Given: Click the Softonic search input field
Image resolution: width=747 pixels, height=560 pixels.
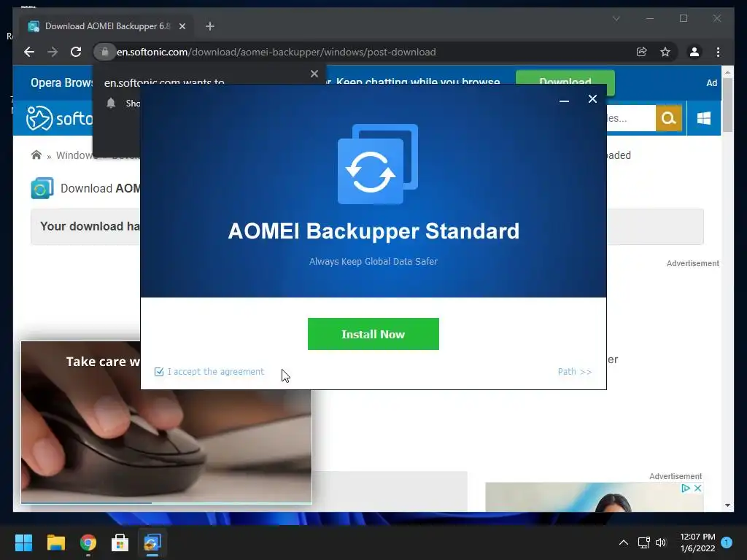Looking at the screenshot, I should click(631, 118).
